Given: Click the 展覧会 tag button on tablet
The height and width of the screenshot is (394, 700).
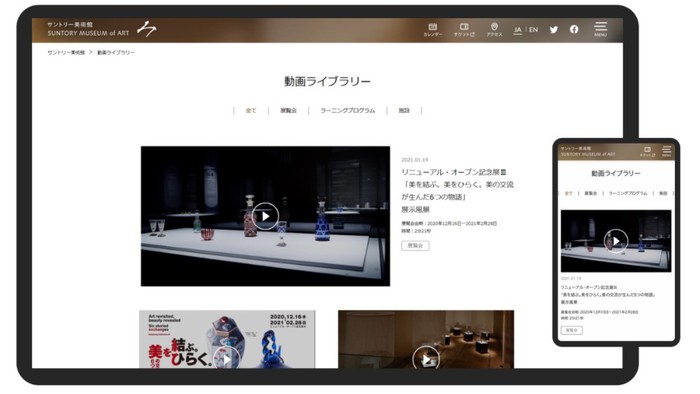Looking at the screenshot, I should point(415,246).
